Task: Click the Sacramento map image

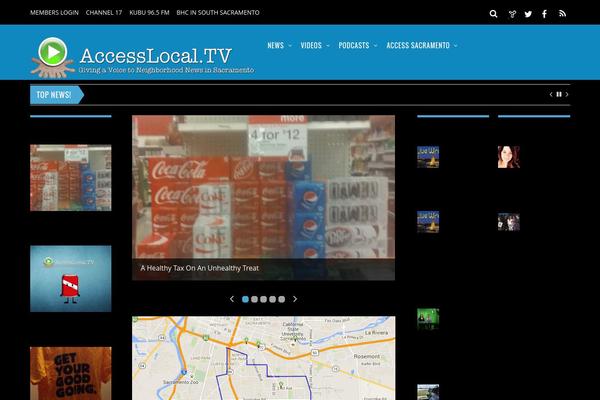Action: (264, 358)
